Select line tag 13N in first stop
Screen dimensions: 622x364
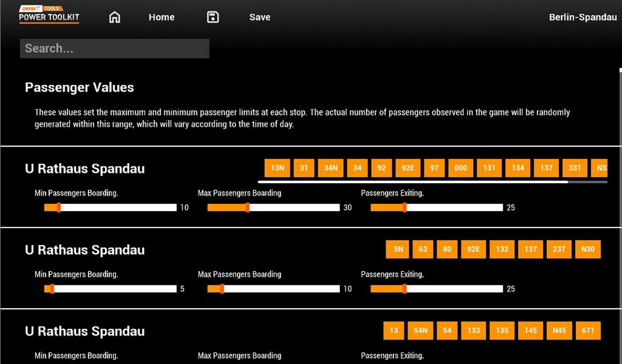pyautogui.click(x=277, y=168)
